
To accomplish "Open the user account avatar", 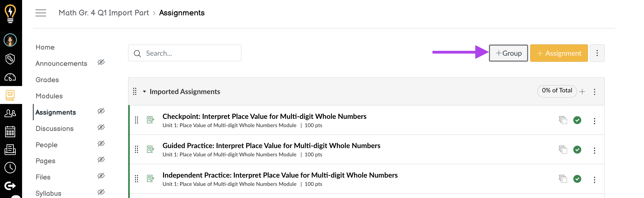I will [x=10, y=40].
